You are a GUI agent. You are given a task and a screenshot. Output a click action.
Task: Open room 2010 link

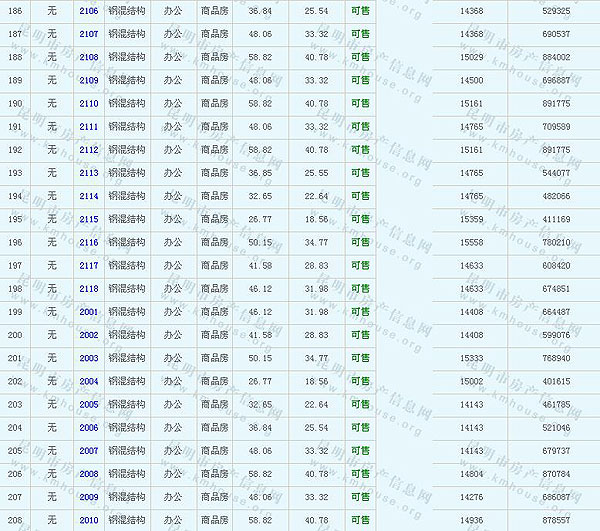coord(89,520)
